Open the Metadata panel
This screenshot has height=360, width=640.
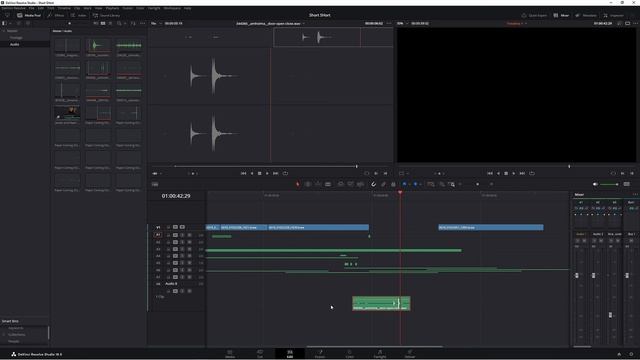click(586, 15)
